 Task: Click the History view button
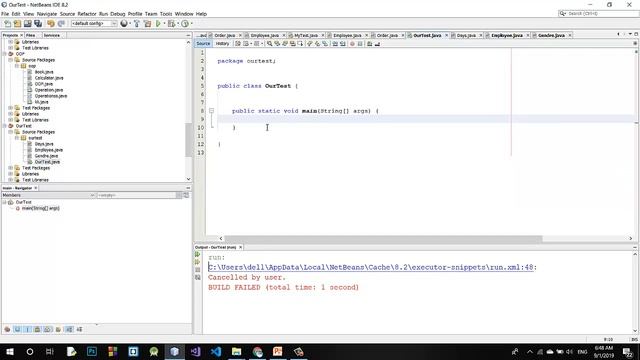tap(222, 44)
